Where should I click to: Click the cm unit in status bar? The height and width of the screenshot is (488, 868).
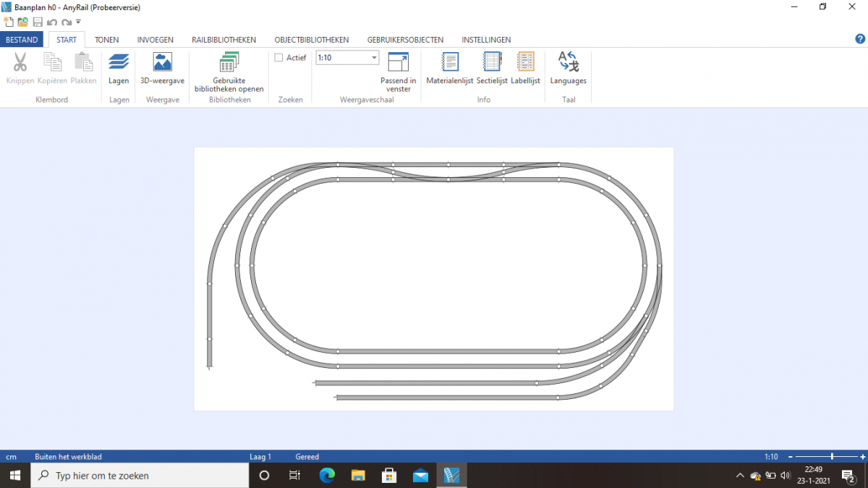coord(11,457)
